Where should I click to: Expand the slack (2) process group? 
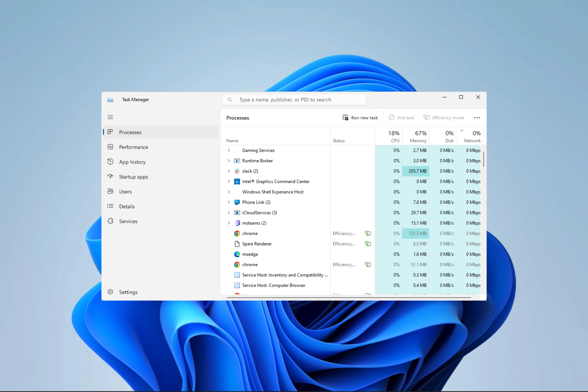click(x=229, y=171)
